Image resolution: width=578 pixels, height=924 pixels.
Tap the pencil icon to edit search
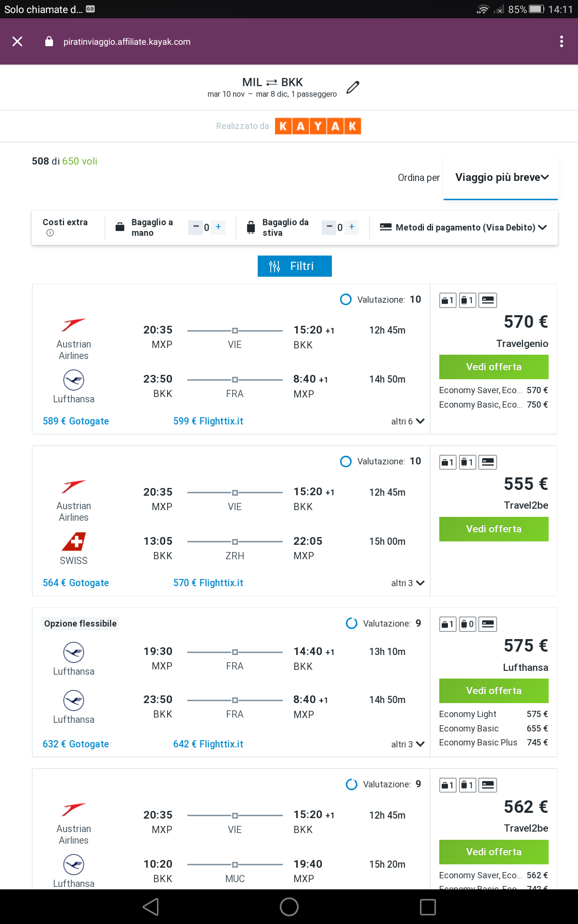click(353, 87)
